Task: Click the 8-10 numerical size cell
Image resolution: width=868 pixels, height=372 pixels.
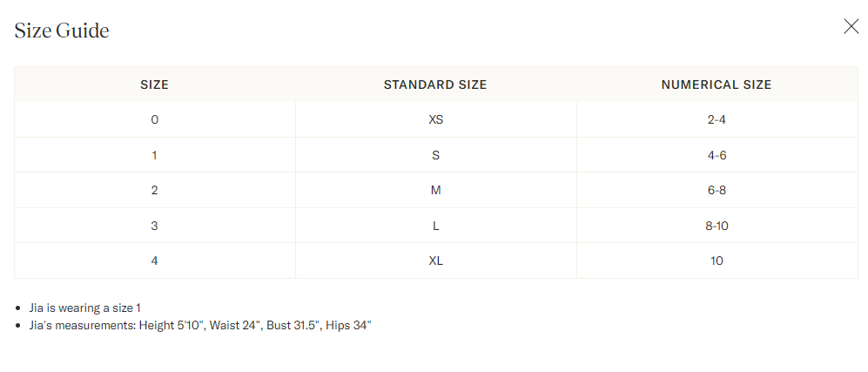Action: pos(717,226)
